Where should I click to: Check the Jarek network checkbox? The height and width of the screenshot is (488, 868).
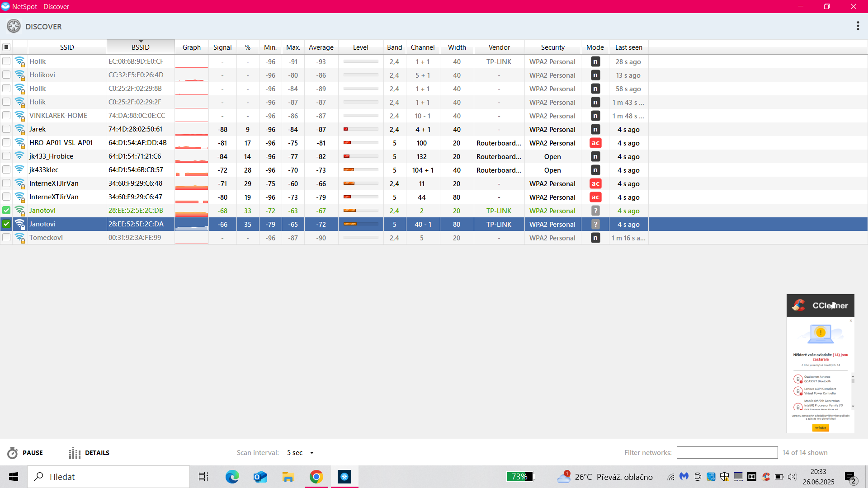tap(6, 129)
